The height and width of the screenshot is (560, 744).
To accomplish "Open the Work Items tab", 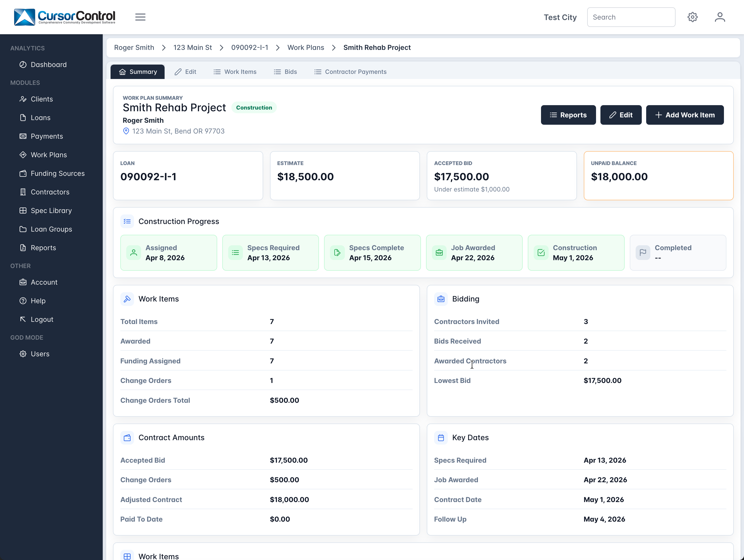I will point(235,72).
